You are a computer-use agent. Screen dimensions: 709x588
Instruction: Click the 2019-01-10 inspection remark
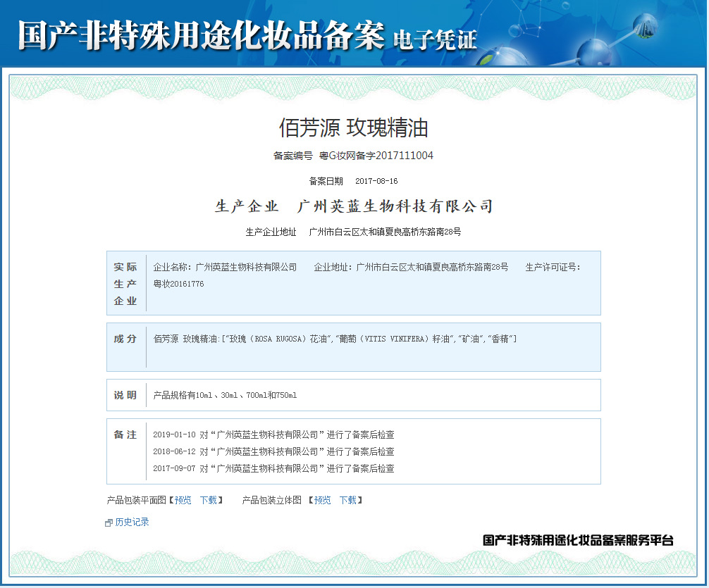pyautogui.click(x=273, y=434)
